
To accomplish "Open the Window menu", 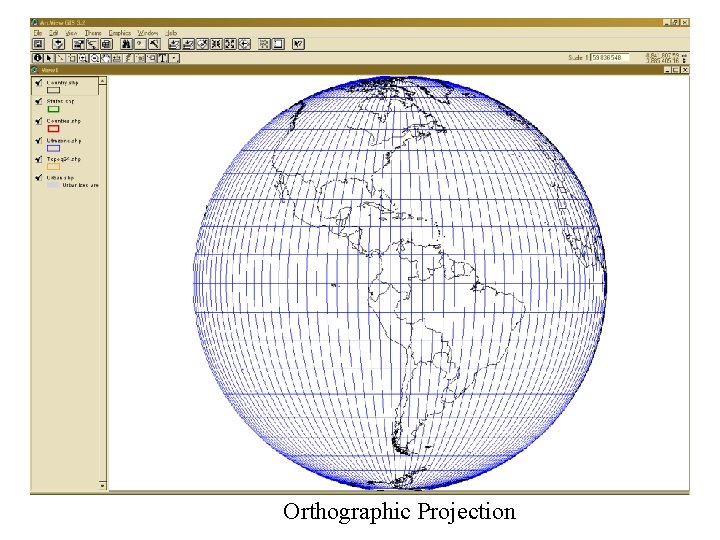I will [x=148, y=33].
